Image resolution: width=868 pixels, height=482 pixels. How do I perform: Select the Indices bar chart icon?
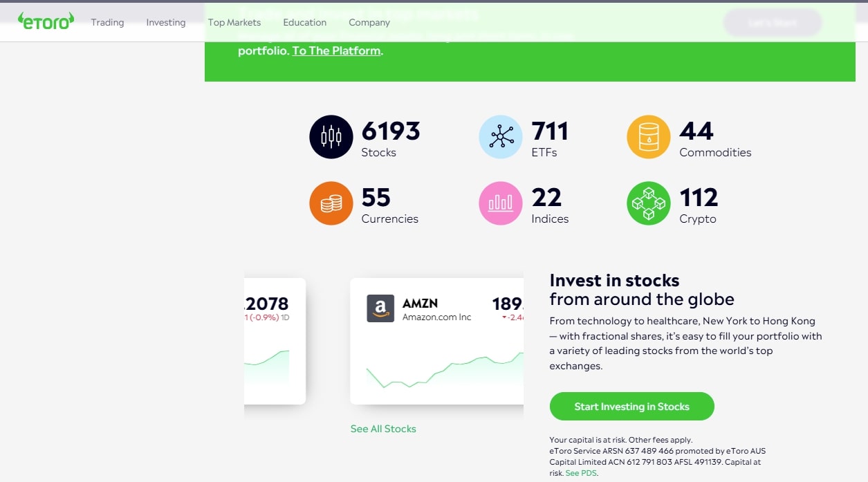pyautogui.click(x=501, y=203)
